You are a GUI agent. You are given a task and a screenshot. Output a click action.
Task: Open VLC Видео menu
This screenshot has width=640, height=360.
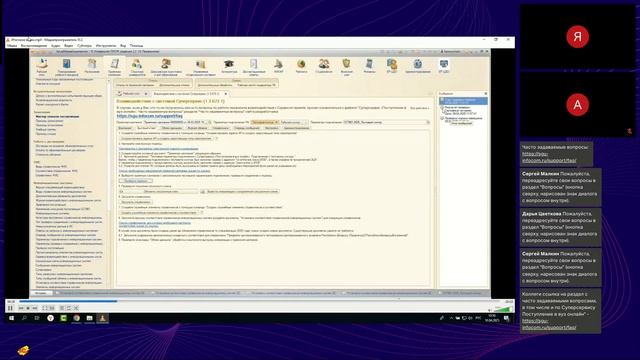[x=69, y=46]
